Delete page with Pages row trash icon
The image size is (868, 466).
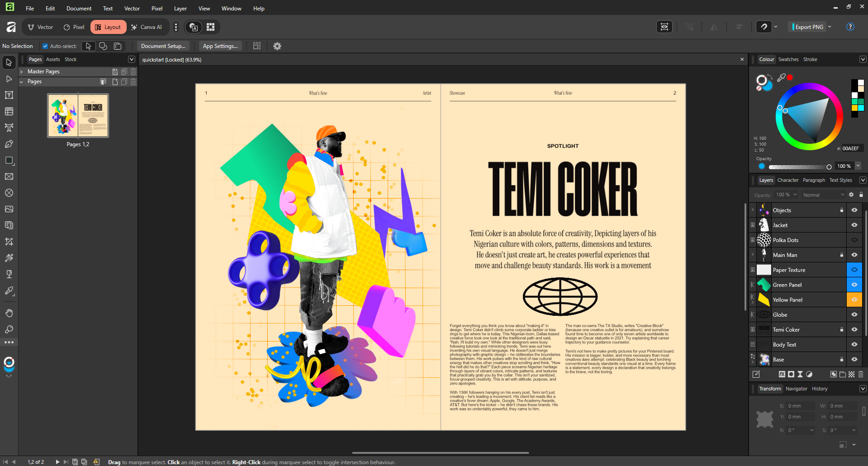pos(133,82)
